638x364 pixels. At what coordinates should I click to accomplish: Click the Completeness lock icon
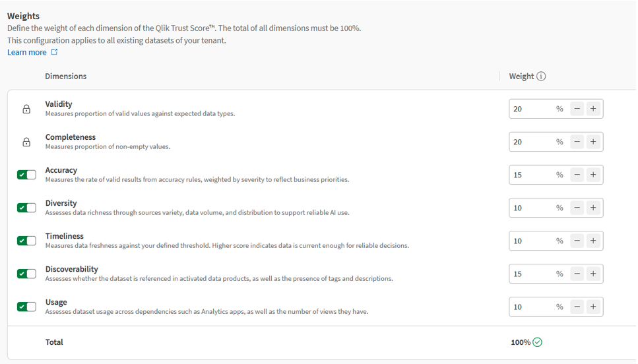26,142
